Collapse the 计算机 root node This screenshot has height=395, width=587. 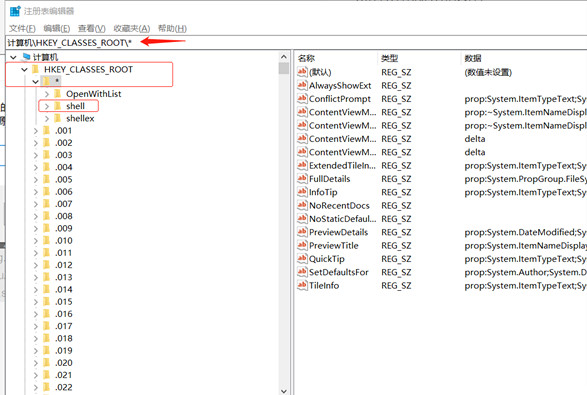tap(13, 57)
